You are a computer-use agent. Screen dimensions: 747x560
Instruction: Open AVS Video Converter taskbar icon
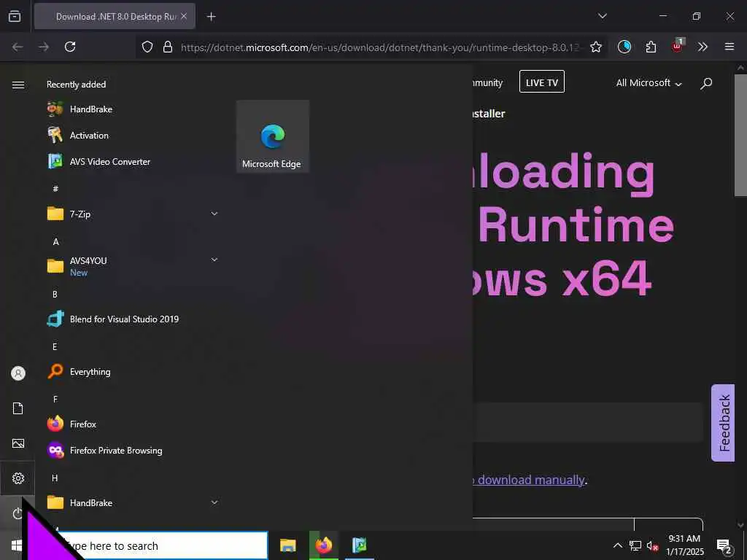click(x=359, y=545)
